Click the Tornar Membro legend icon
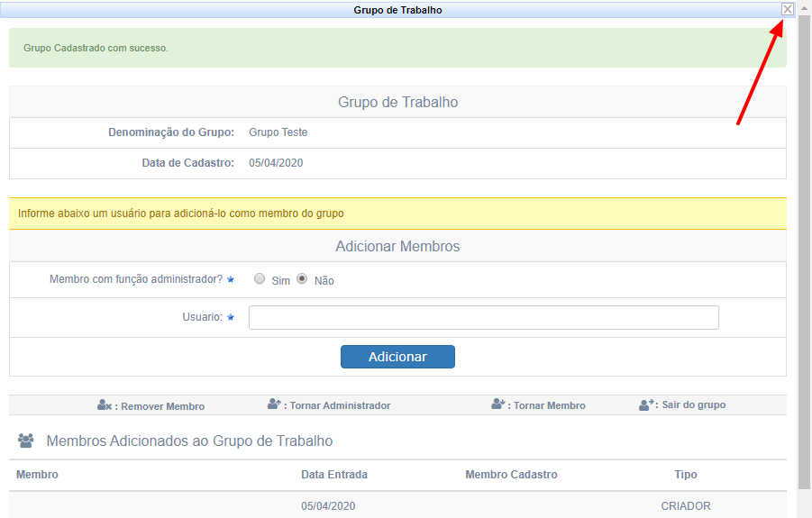 [x=498, y=404]
